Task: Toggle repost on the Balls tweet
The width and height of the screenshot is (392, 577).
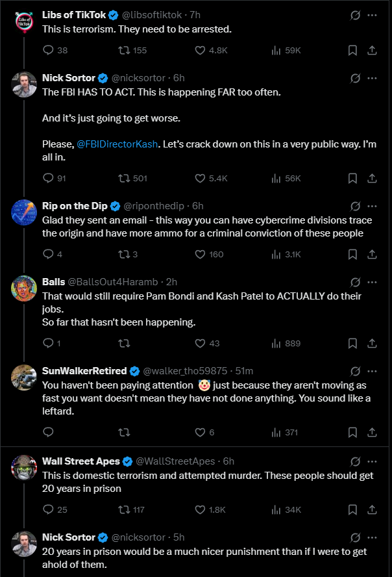Action: point(124,343)
